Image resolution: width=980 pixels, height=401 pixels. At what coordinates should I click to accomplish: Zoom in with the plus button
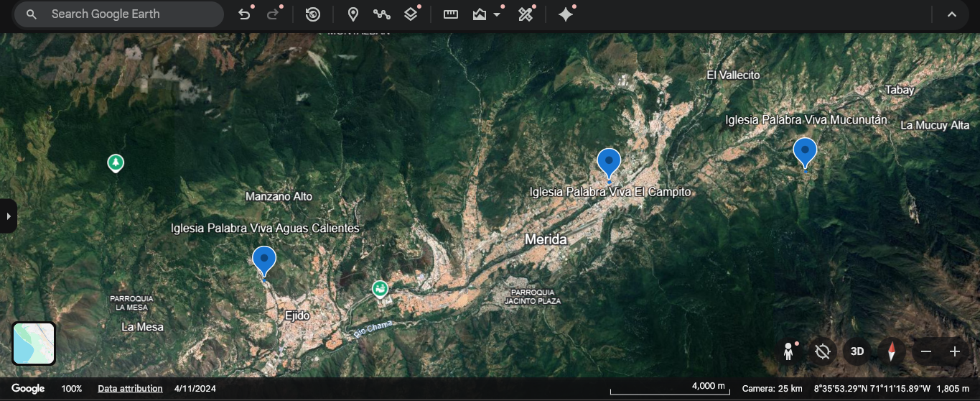(955, 351)
